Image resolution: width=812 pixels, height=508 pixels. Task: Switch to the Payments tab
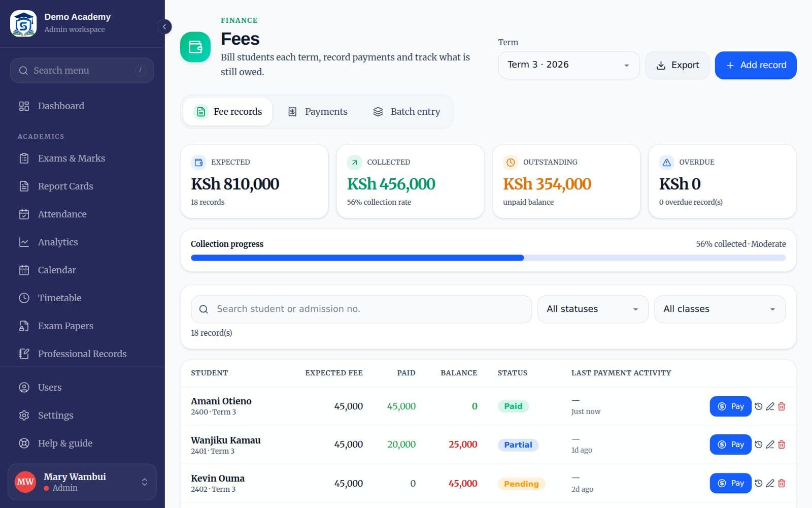tap(318, 112)
